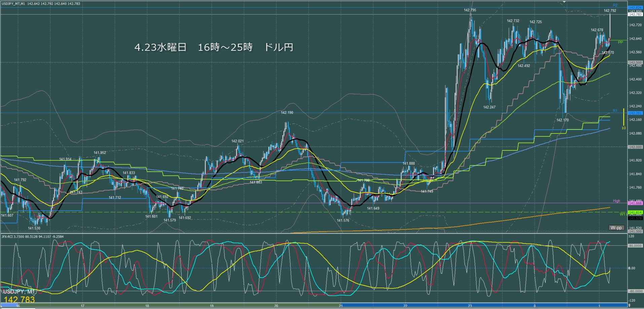This screenshot has width=644, height=309.
Task: Click the 142.492 swing low label
Action: (x=524, y=66)
